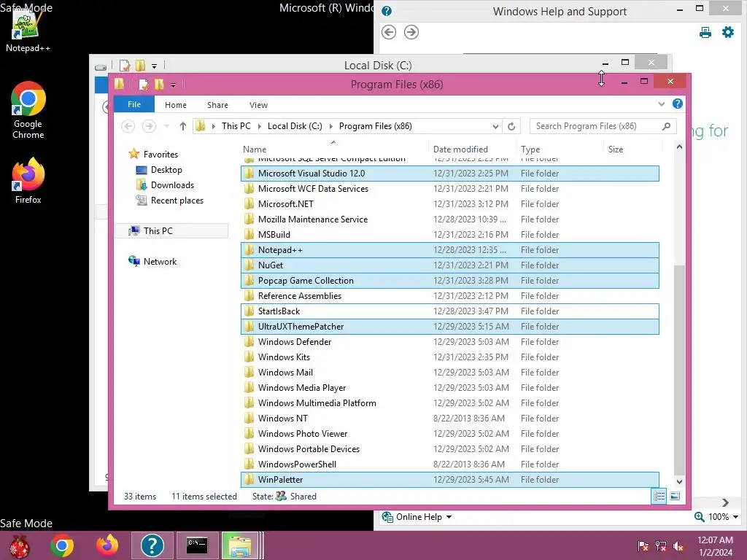Click network tray icon
The width and height of the screenshot is (747, 560).
660,546
